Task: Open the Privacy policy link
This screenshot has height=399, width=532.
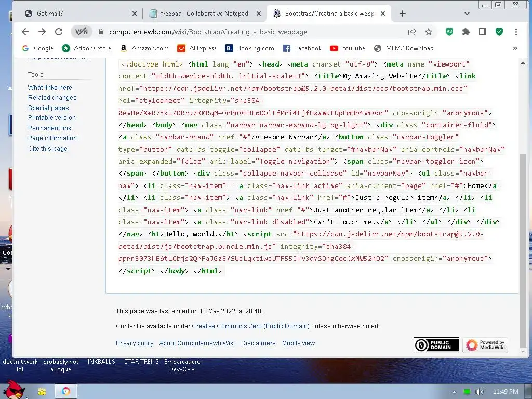Action: (135, 343)
